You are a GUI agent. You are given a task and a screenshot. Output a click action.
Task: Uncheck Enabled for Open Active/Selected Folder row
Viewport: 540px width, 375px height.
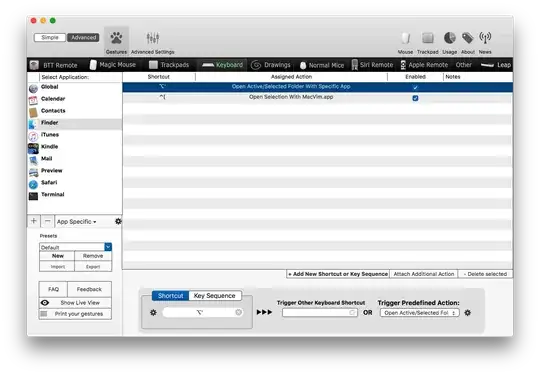pos(415,87)
